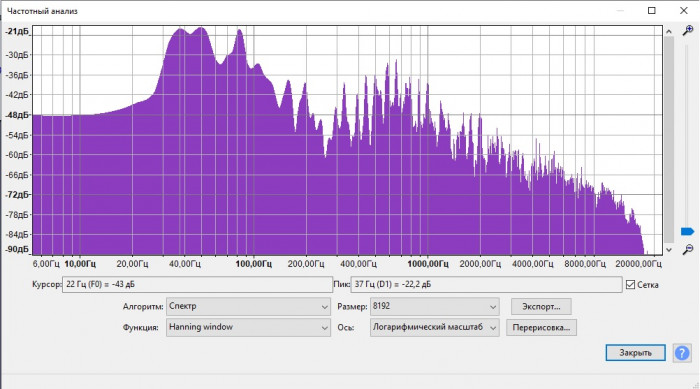Click the spectrum peak near 40 Гц

(x=180, y=29)
